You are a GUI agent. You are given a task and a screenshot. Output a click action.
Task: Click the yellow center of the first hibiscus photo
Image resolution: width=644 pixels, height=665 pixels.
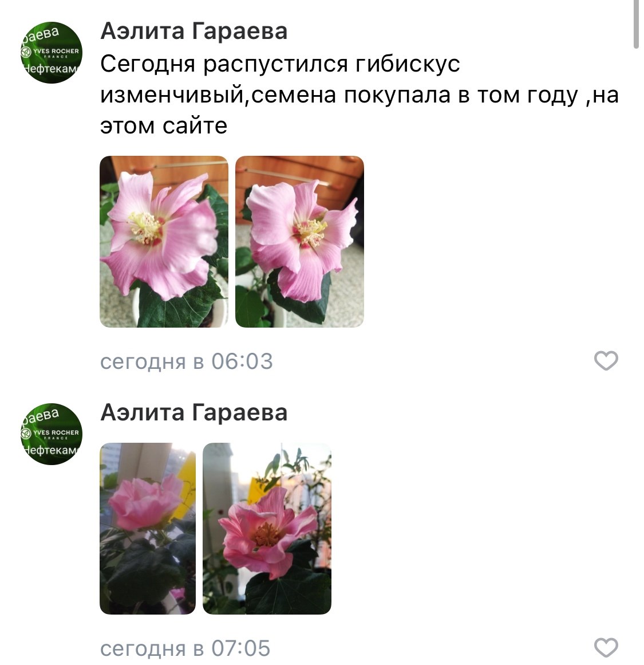click(145, 228)
